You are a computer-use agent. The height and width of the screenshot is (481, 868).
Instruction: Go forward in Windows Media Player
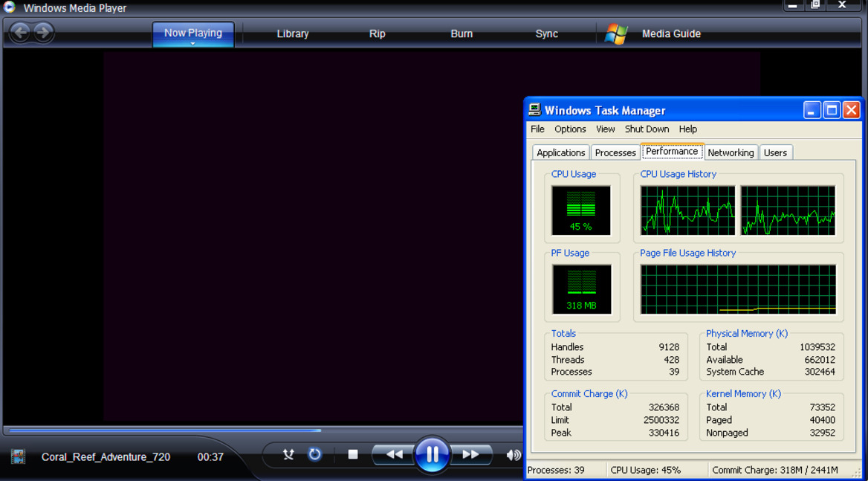coord(43,33)
